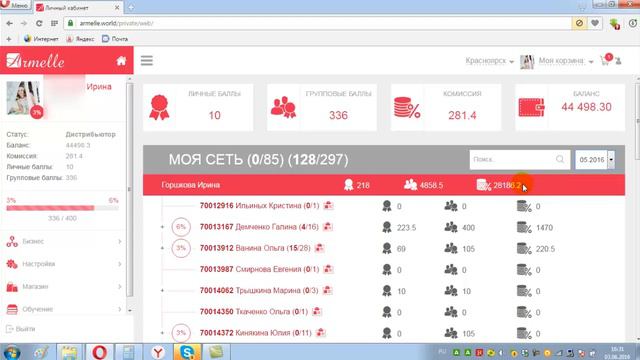640x360 pixels.
Task: Open the Моя корзина dropdown
Action: pos(566,61)
